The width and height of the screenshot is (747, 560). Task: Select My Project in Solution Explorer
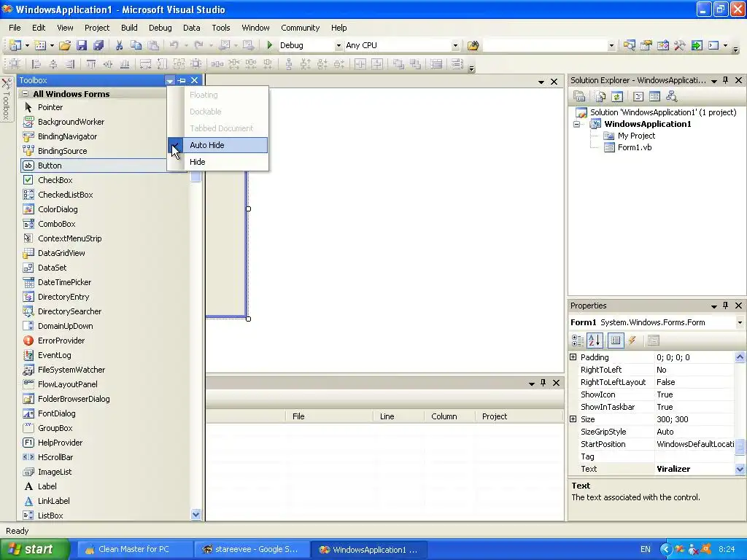(x=636, y=136)
